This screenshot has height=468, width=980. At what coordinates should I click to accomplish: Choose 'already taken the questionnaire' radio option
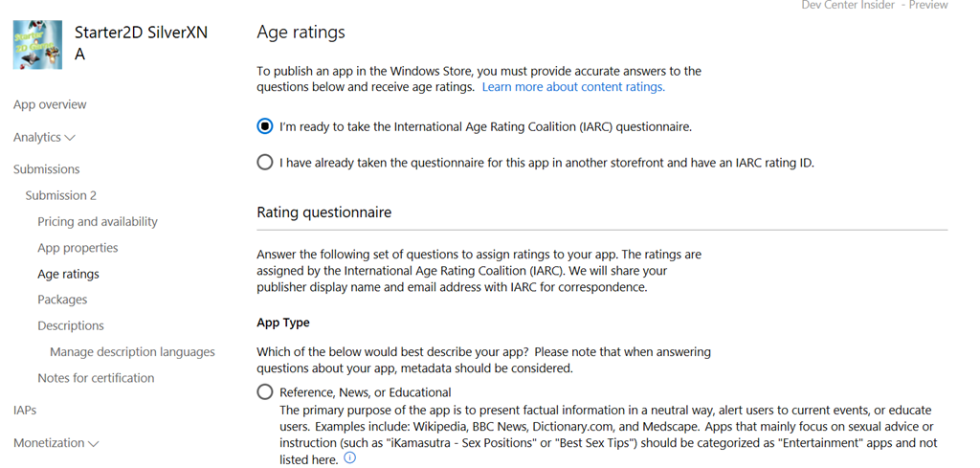pos(265,163)
